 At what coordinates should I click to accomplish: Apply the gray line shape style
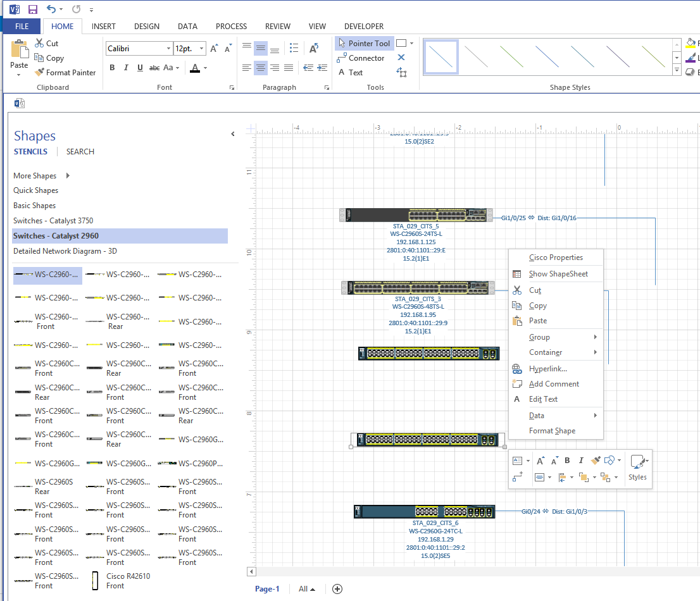(477, 57)
